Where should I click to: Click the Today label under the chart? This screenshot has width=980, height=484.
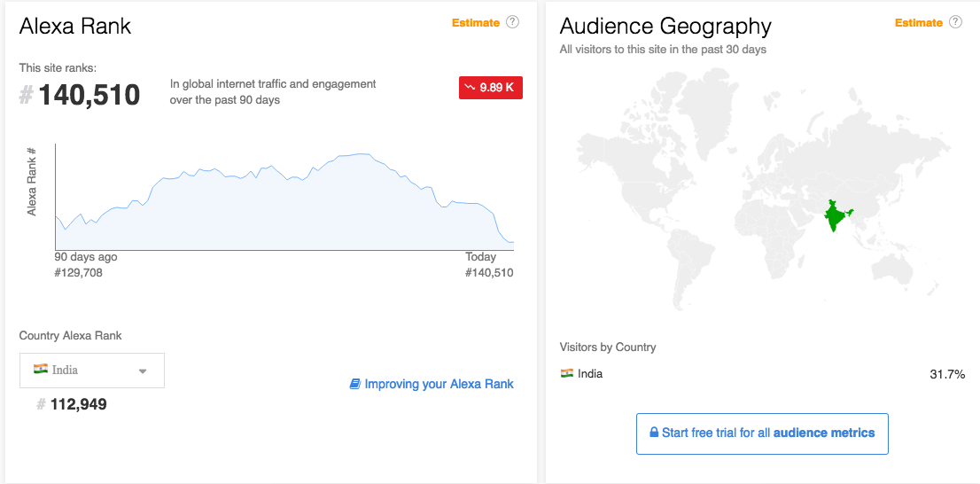(x=481, y=257)
